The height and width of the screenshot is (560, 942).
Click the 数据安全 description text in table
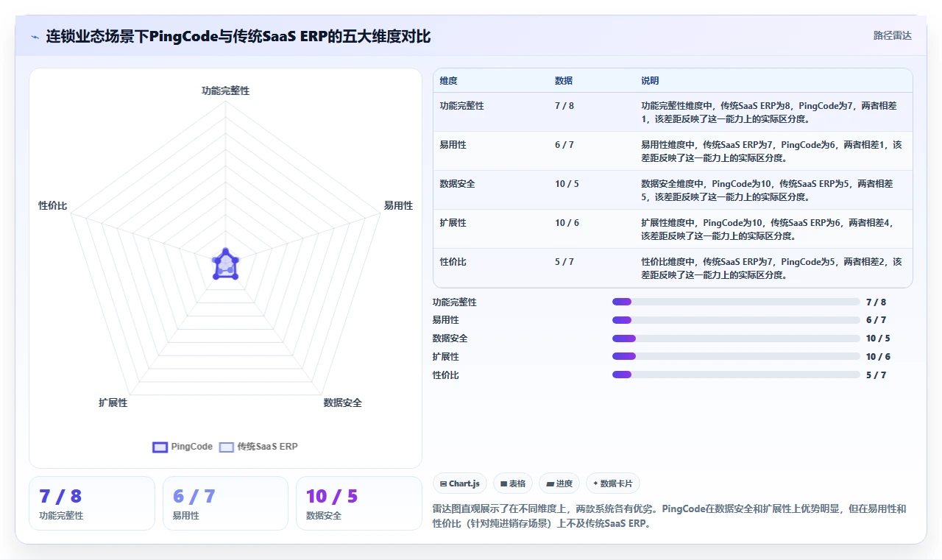click(x=767, y=190)
